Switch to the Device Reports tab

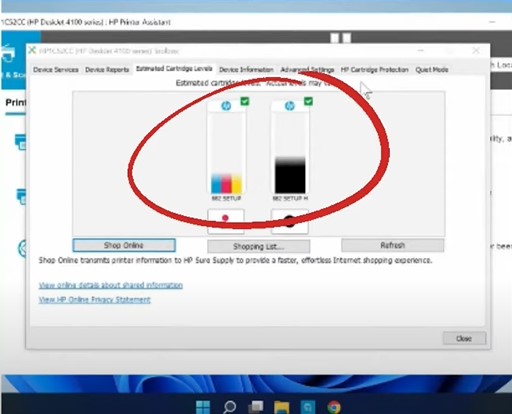point(107,70)
